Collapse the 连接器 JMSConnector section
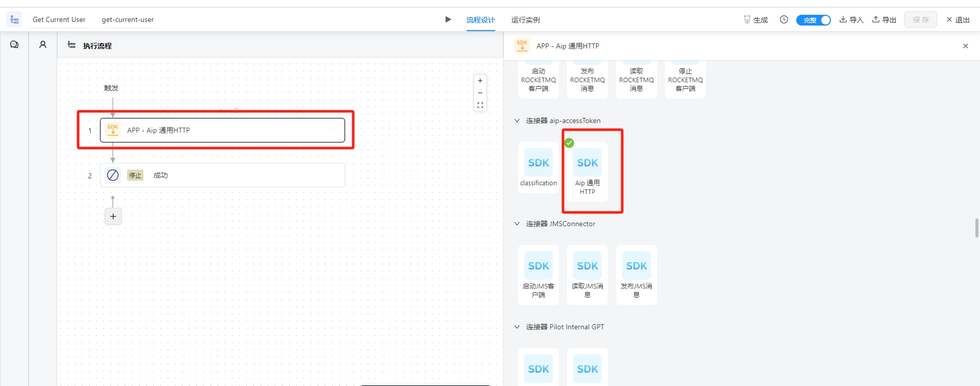This screenshot has width=980, height=386. (x=517, y=224)
